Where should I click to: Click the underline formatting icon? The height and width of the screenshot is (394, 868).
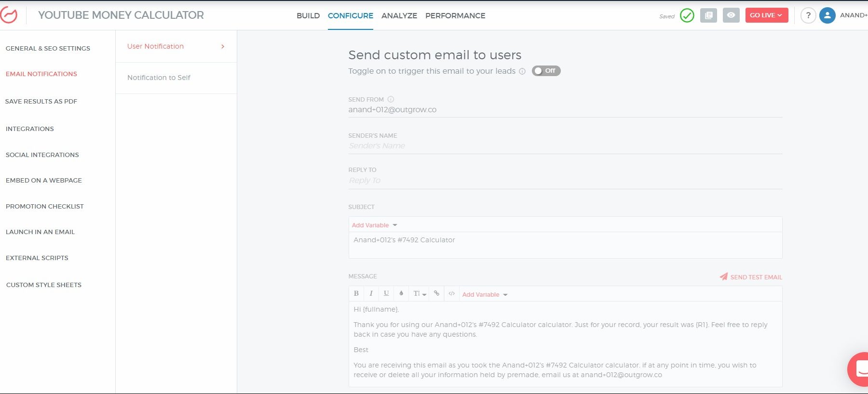386,293
